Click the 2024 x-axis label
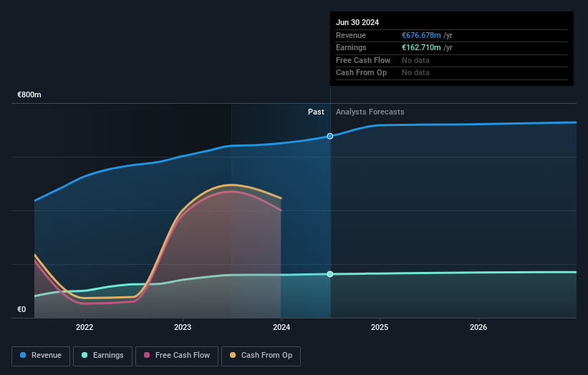Viewport: 588px width, 375px height. coord(281,328)
